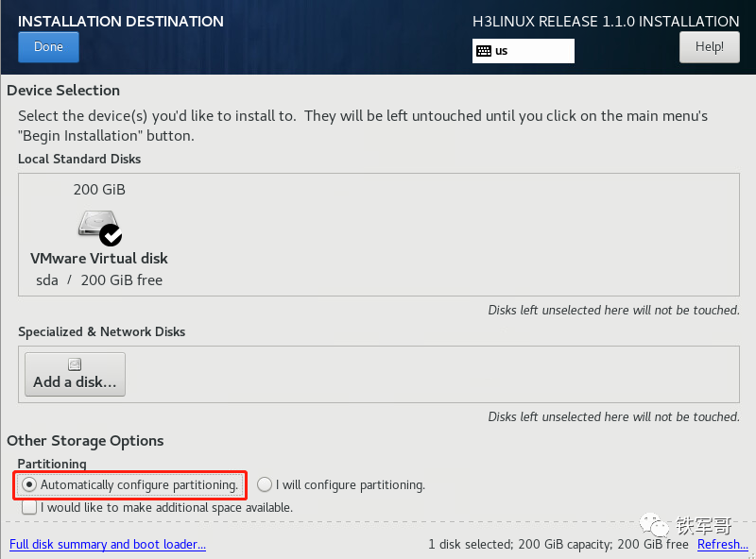Click the Other Storage Options heading
The width and height of the screenshot is (756, 559).
85,441
